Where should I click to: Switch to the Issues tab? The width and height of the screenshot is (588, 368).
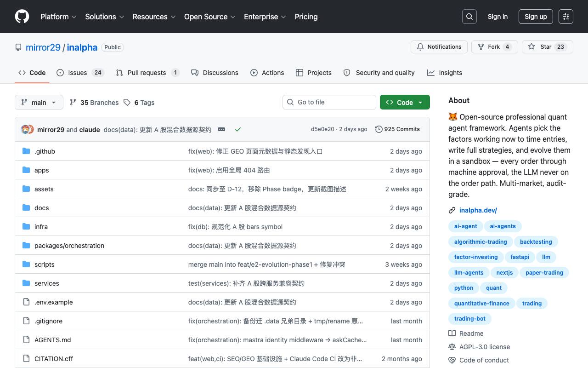[x=80, y=73]
